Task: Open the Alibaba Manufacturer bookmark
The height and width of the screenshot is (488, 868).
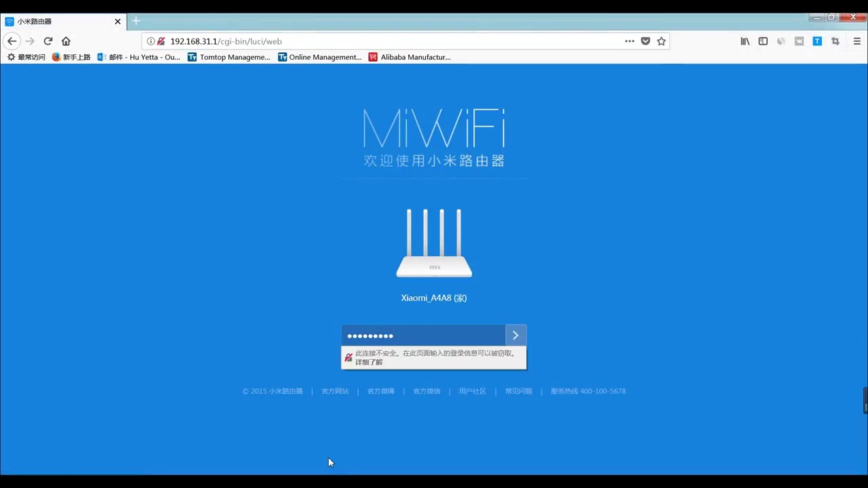Action: [x=410, y=58]
